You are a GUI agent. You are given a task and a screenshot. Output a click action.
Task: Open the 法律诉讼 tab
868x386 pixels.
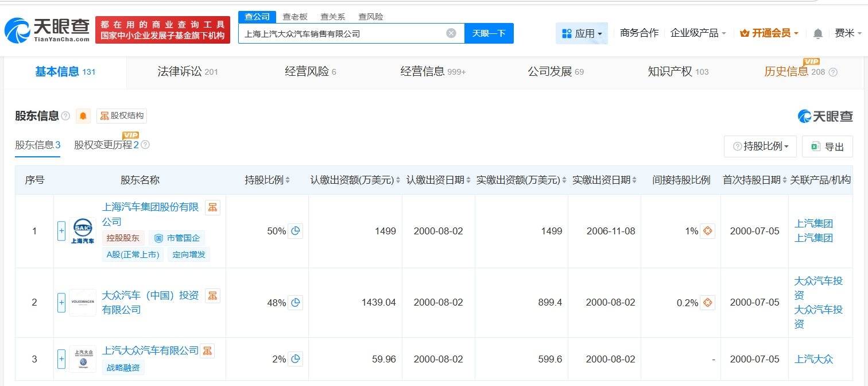tap(188, 72)
